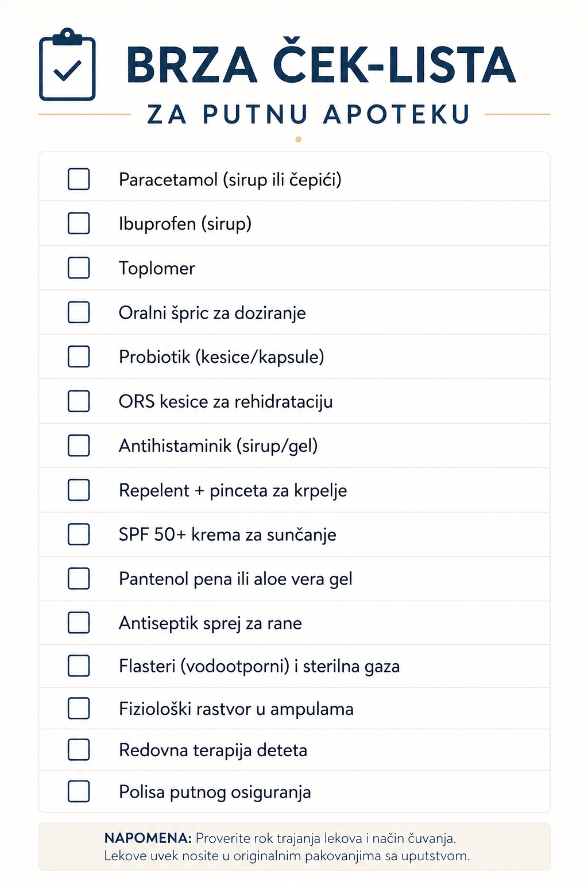Select Polisa putnog osiguranja checkbox
The height and width of the screenshot is (882, 588).
[79, 791]
